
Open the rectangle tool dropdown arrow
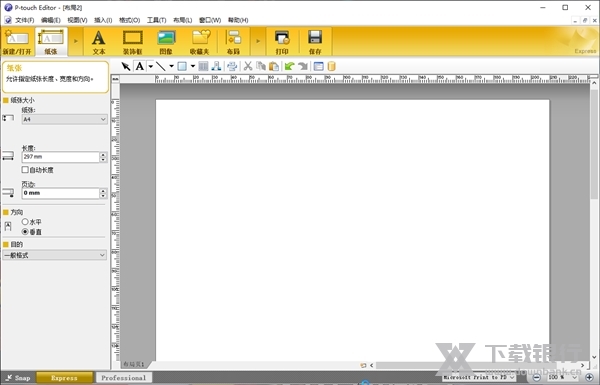[x=192, y=66]
